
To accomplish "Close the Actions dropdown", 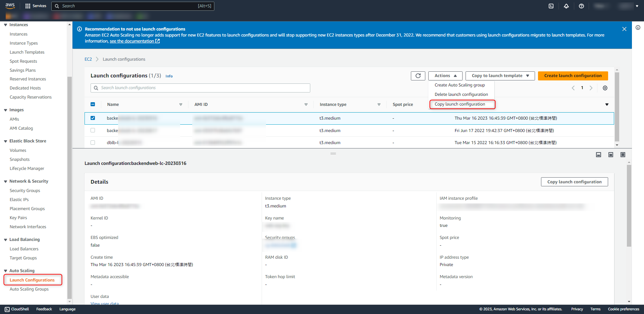I will [x=445, y=76].
